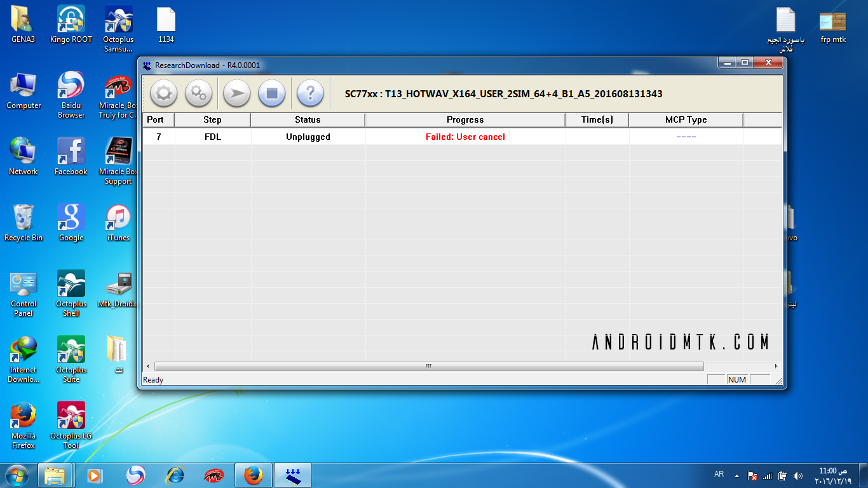Open the Windows Start menu
868x488 pixels.
17,475
